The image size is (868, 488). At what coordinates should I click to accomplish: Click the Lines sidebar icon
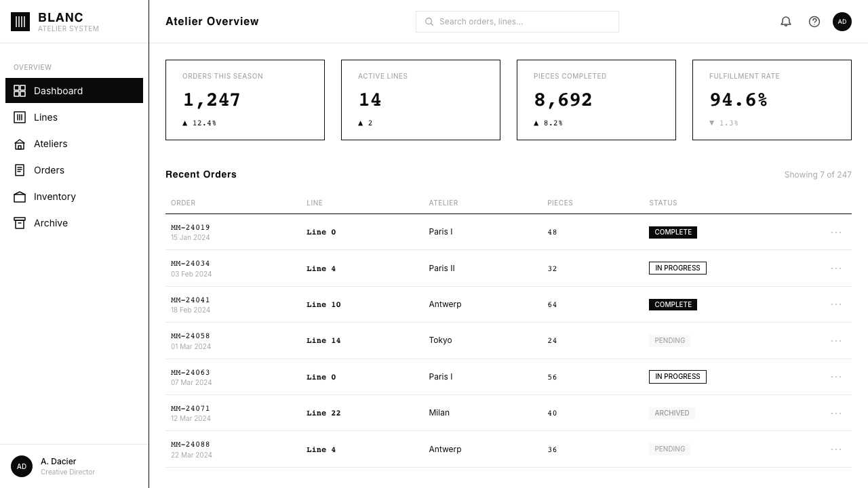click(x=20, y=117)
